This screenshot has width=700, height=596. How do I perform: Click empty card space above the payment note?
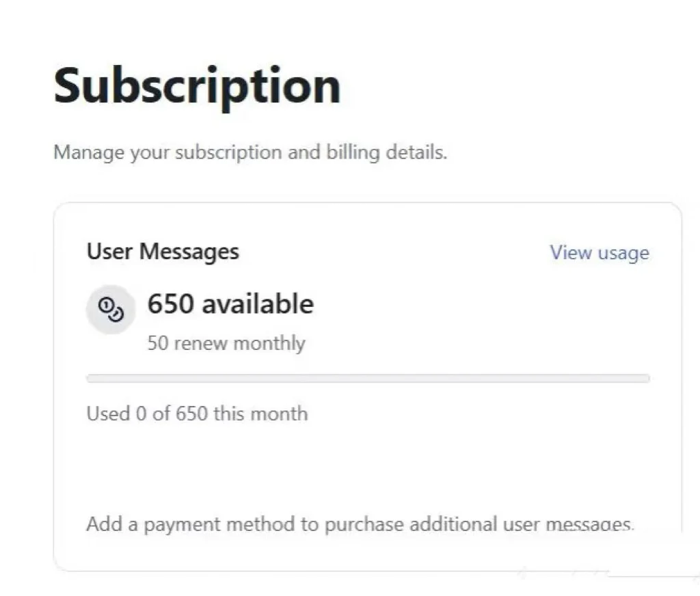(368, 465)
